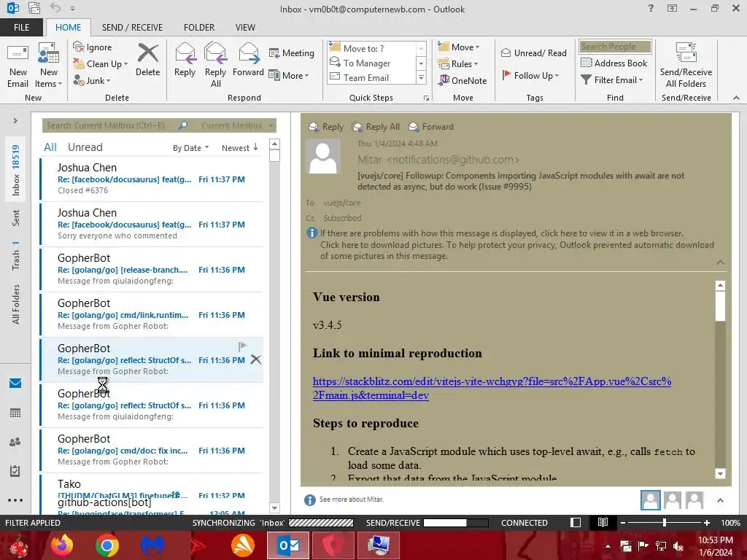This screenshot has height=560, width=747.
Task: Click Forward in reading pane
Action: coord(432,127)
